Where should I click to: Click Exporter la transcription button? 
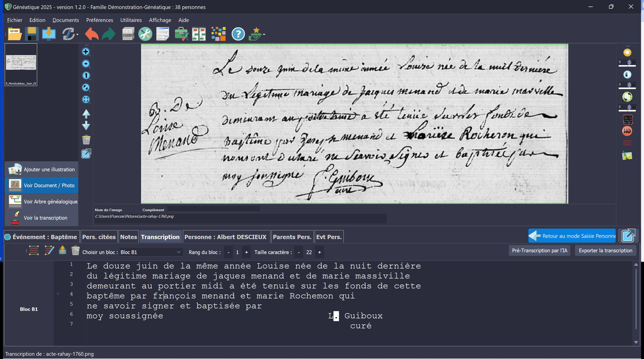point(605,251)
